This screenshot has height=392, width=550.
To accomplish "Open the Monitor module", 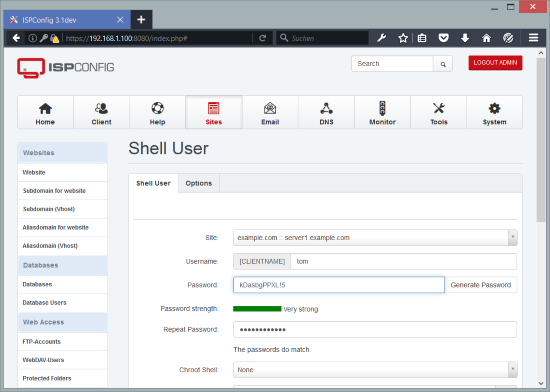I will 382,113.
